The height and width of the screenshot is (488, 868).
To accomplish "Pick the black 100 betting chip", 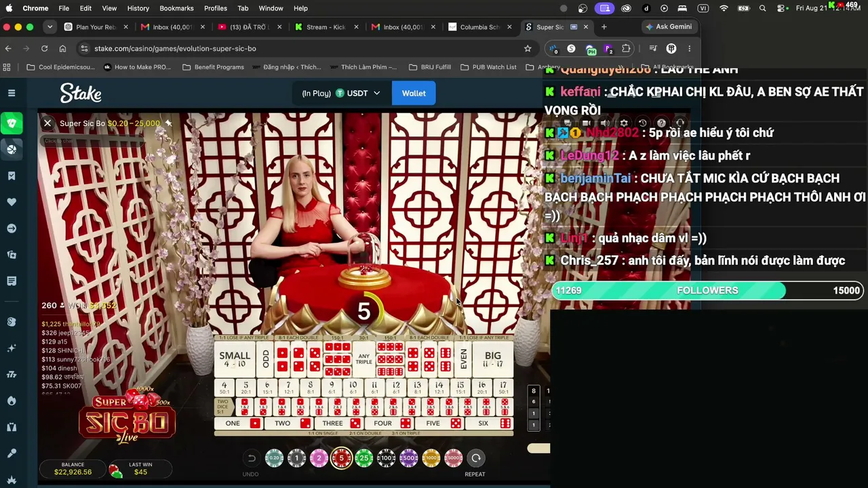I will pyautogui.click(x=387, y=458).
